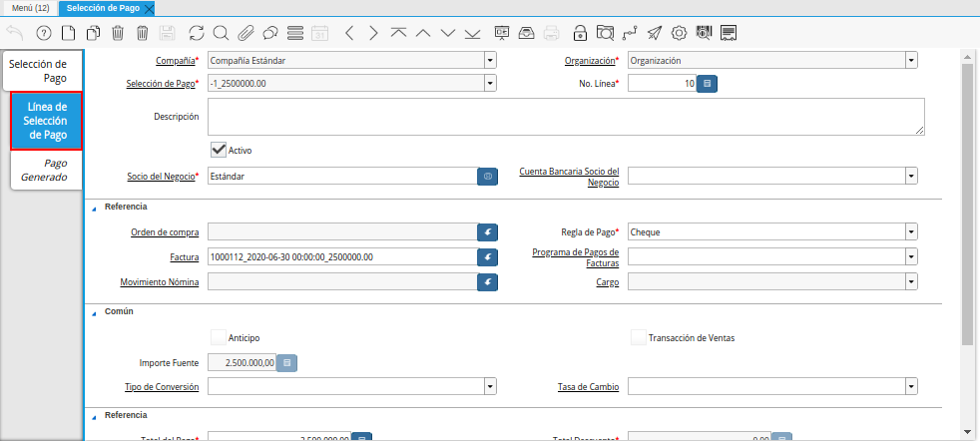Open the Compañía dropdown
This screenshot has height=443, width=980.
point(491,61)
